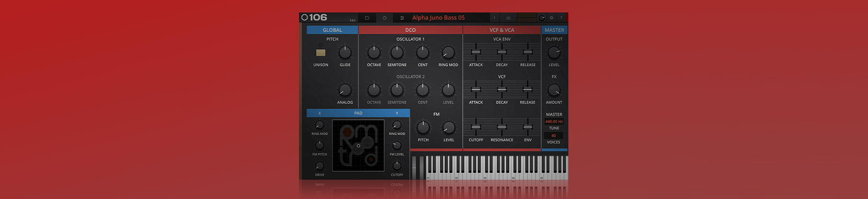The image size is (868, 199).
Task: Click the pitch bend wheel strip
Action: pos(414,168)
